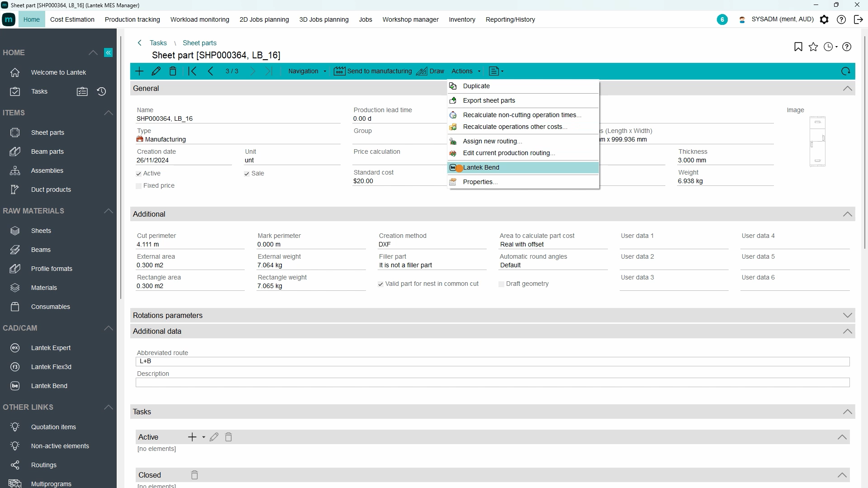Collapse the Active tasks subsection
This screenshot has width=868, height=488.
[x=842, y=437]
